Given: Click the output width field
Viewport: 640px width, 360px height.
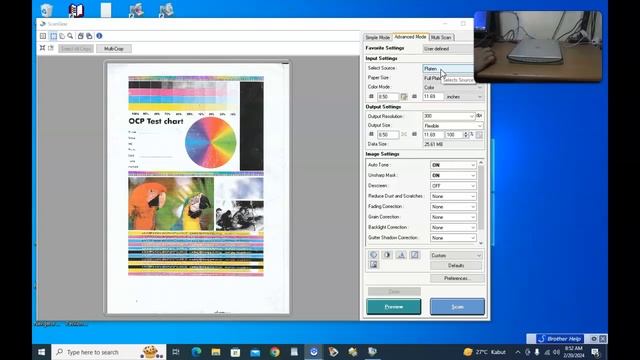Looking at the screenshot, I should pyautogui.click(x=387, y=135).
